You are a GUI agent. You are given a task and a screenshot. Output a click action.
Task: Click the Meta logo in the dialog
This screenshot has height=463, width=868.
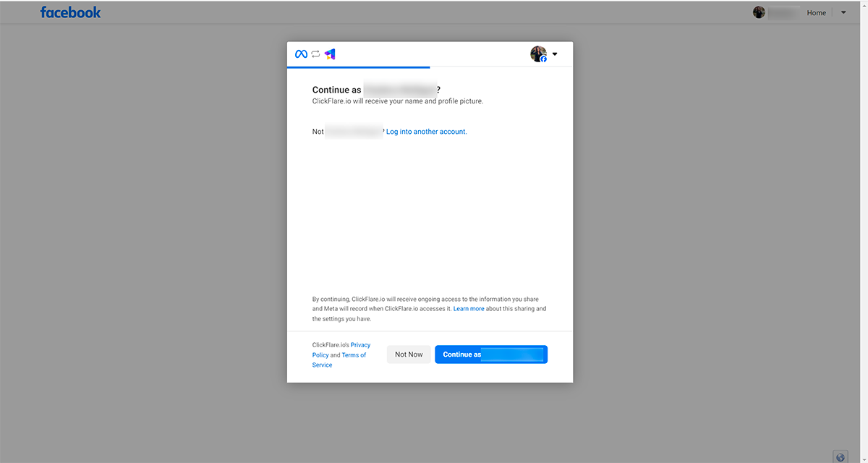(301, 54)
